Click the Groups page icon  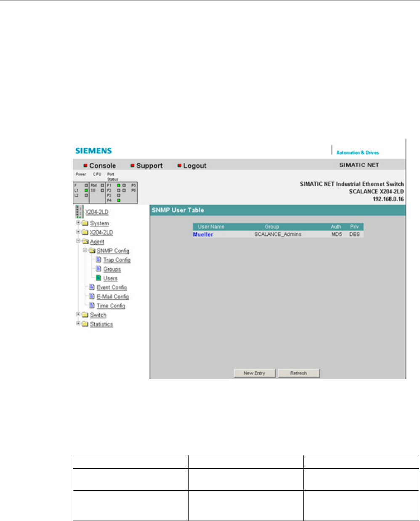[98, 269]
